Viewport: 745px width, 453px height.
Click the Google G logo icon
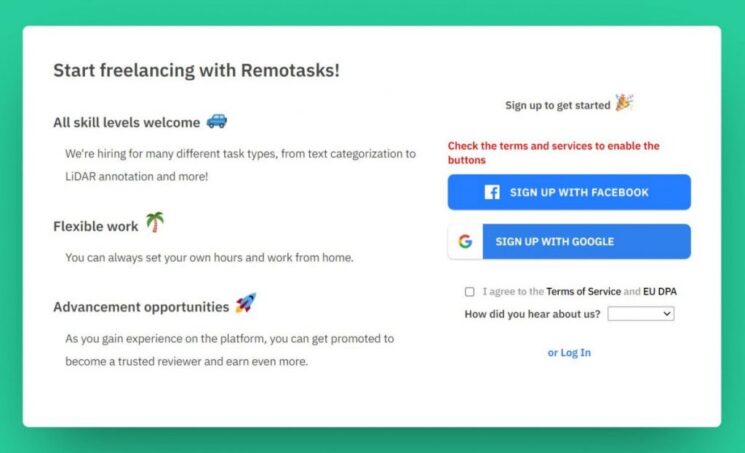(465, 241)
